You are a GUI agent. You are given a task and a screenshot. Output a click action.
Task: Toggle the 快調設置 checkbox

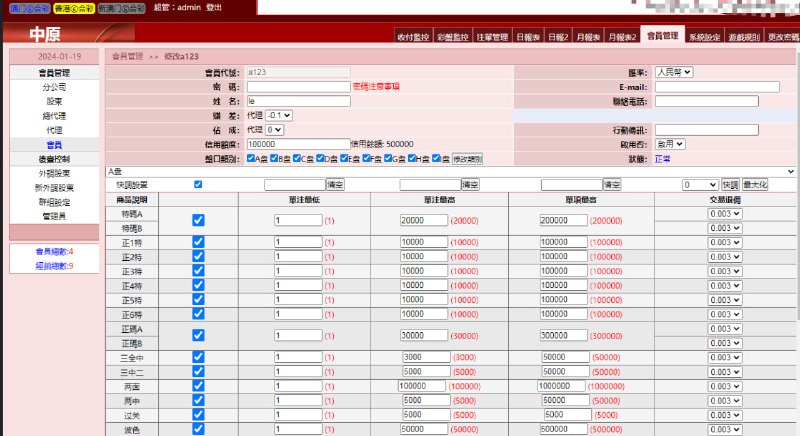(x=197, y=185)
